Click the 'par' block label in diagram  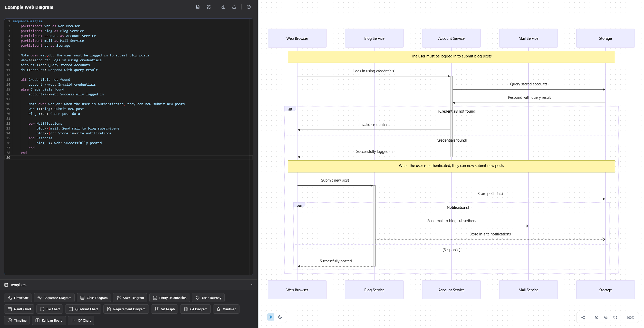coord(299,205)
